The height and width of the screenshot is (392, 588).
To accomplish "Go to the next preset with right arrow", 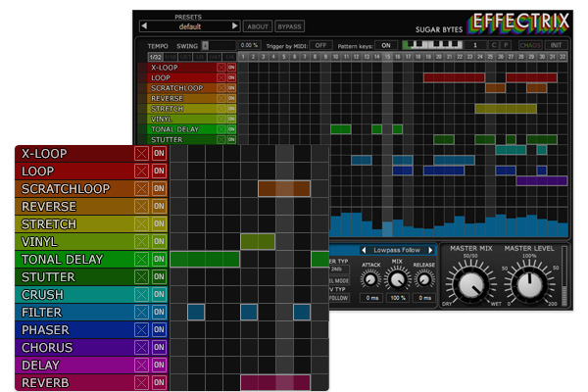I will (235, 25).
